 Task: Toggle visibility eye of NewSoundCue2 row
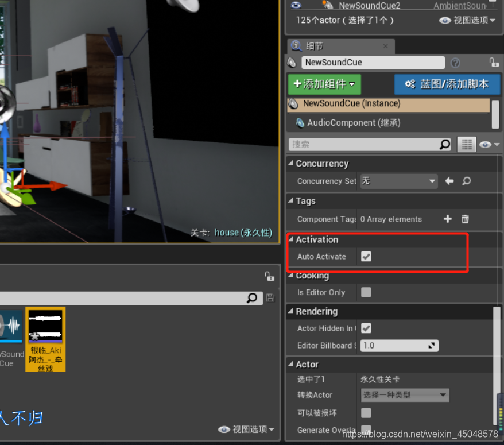(x=296, y=5)
